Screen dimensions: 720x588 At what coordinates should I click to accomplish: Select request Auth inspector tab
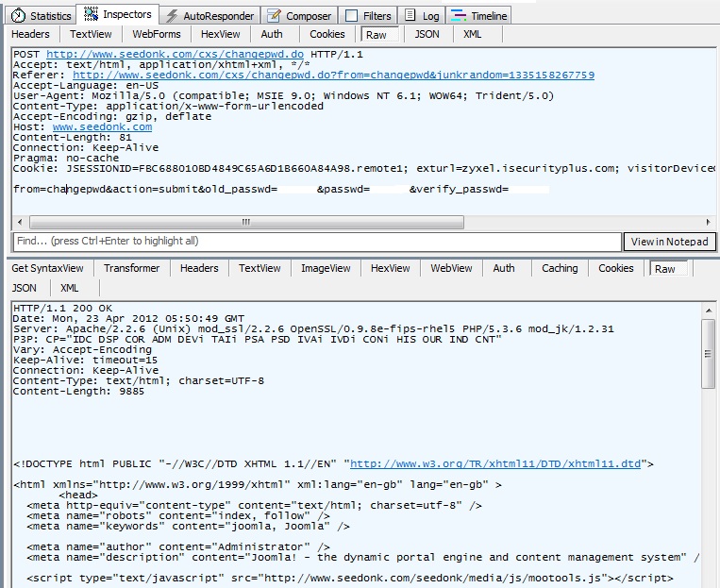click(272, 35)
